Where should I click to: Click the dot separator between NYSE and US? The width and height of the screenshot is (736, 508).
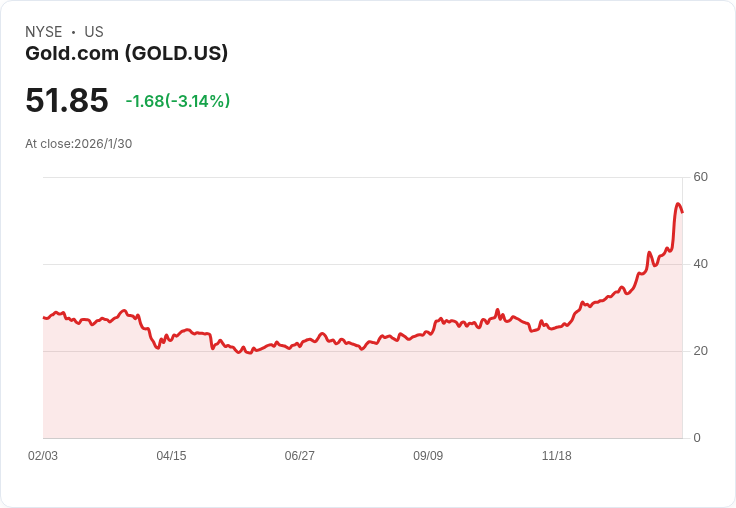click(74, 32)
